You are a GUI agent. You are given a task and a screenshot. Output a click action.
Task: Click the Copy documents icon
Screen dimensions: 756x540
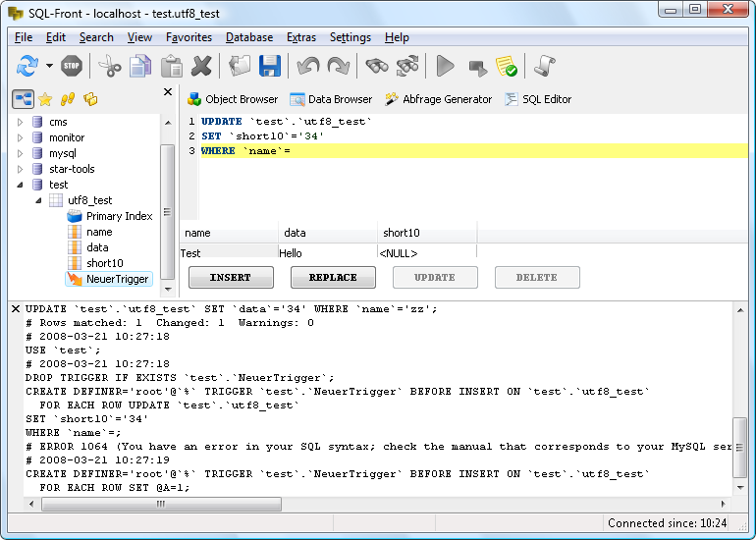click(x=140, y=66)
